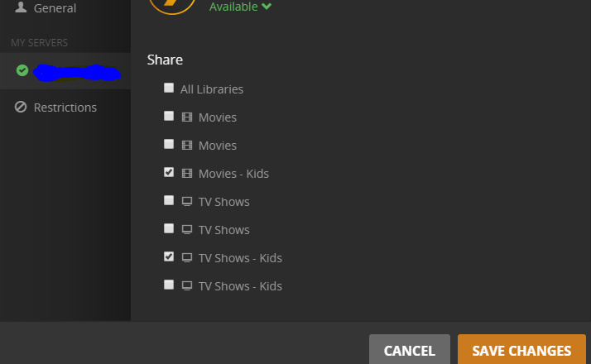Click film icon of Movies row under All Libraries
Screen dimensions: 591x364
[x=187, y=117]
